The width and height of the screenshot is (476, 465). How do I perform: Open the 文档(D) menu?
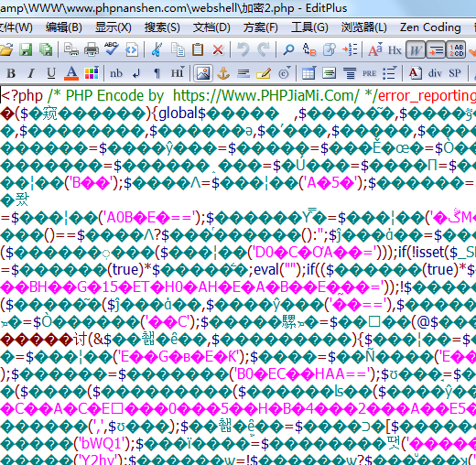tap(211, 27)
